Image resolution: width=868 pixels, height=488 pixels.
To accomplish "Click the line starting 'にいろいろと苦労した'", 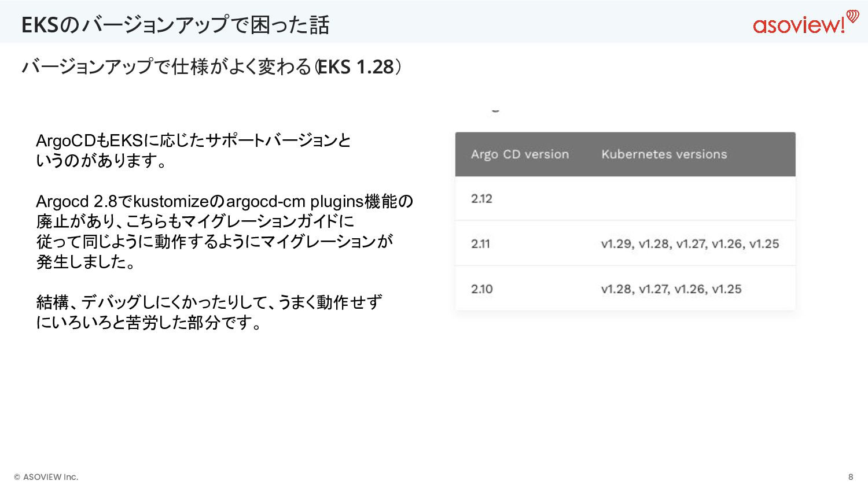I will pos(149,323).
